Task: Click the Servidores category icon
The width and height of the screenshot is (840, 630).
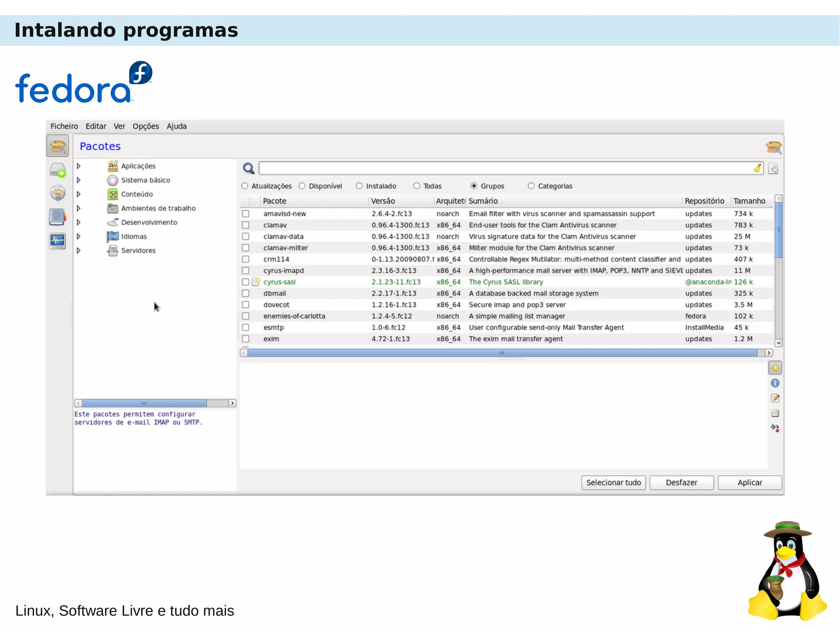Action: click(x=113, y=250)
